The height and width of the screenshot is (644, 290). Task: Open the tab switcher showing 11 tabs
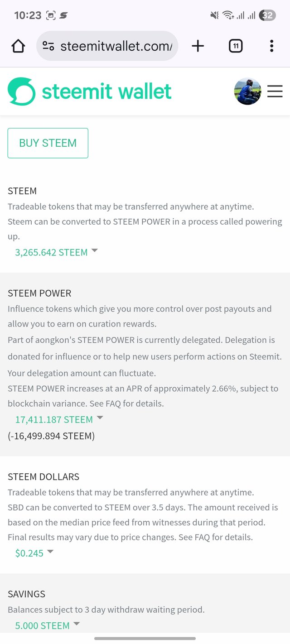point(236,46)
